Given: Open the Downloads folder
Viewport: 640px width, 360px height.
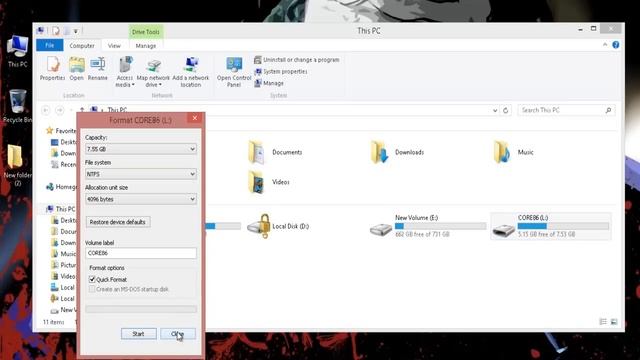Looking at the screenshot, I should click(x=398, y=152).
